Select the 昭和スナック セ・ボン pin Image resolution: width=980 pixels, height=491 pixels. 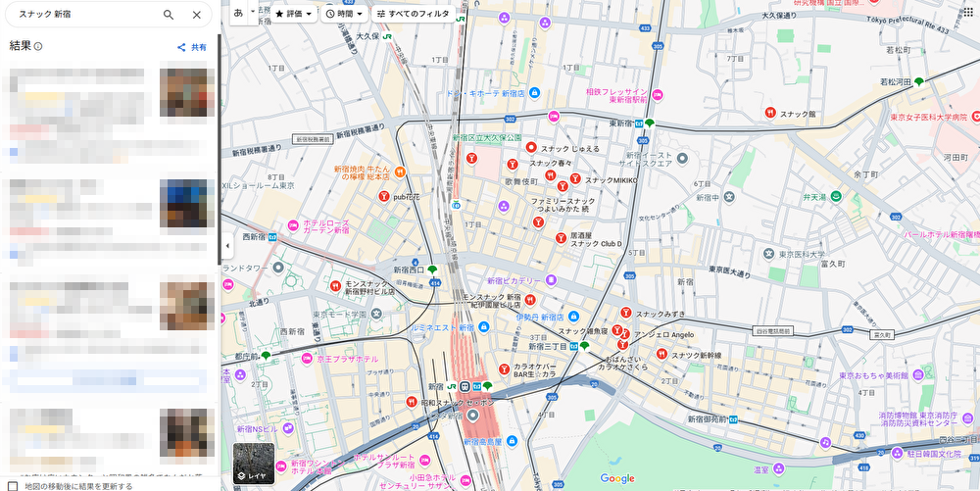tap(412, 402)
